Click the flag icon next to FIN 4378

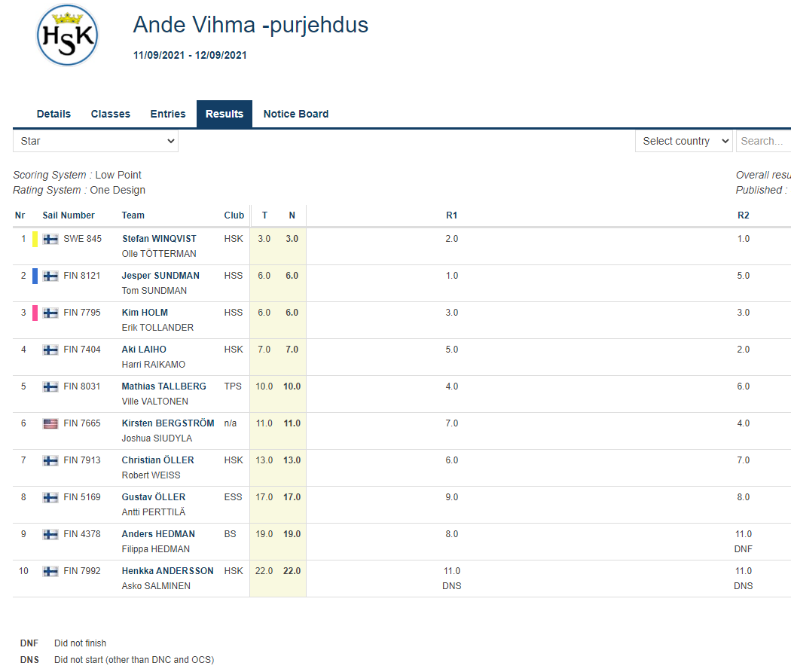[x=50, y=534]
